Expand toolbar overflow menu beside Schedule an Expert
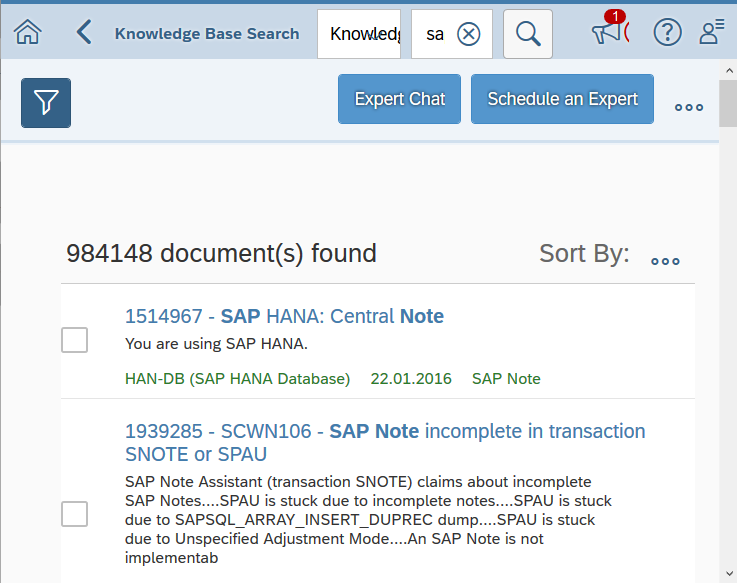The height and width of the screenshot is (583, 737). 689,108
